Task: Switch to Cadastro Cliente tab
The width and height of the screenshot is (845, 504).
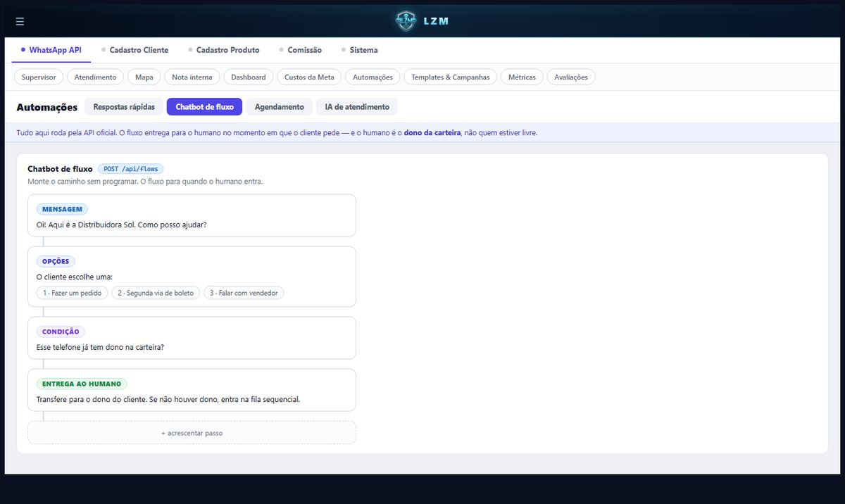Action: pos(134,50)
